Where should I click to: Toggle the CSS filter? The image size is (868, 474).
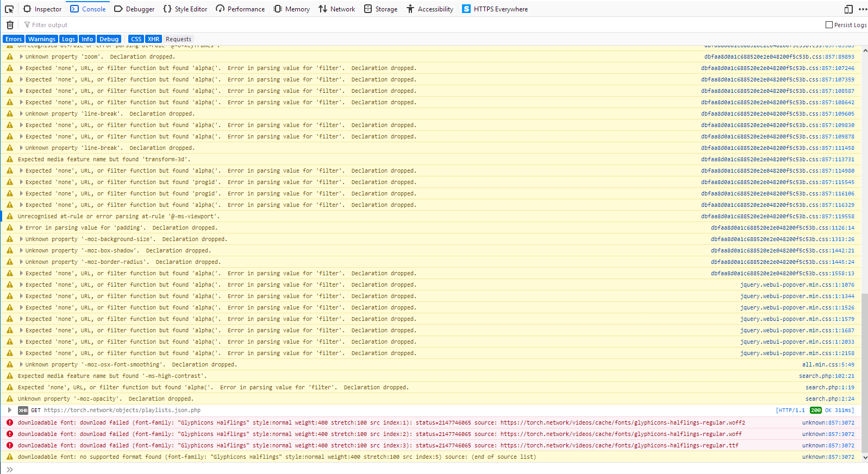pyautogui.click(x=136, y=39)
